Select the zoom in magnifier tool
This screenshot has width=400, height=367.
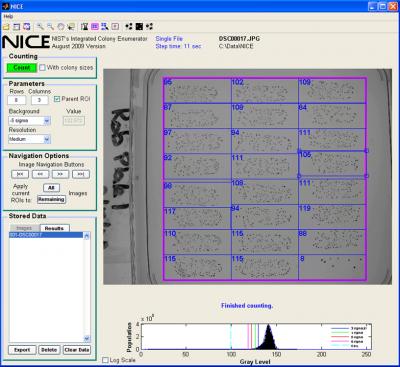(x=40, y=26)
